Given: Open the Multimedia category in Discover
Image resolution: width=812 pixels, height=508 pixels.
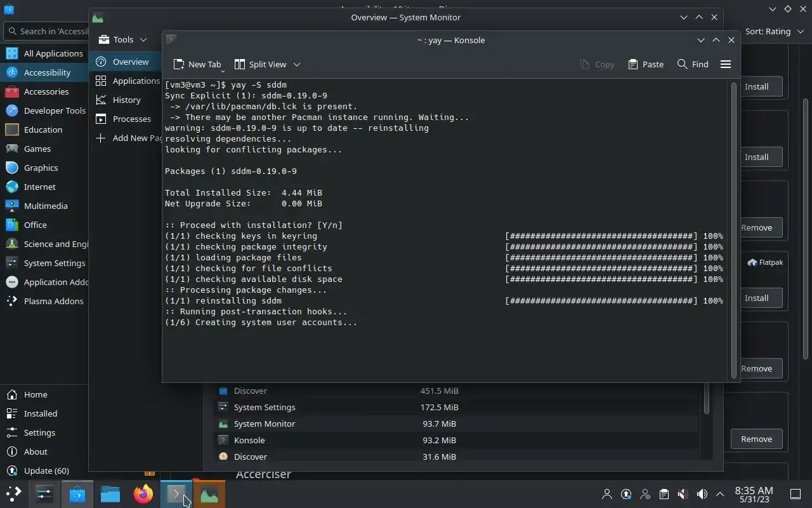Looking at the screenshot, I should [44, 206].
